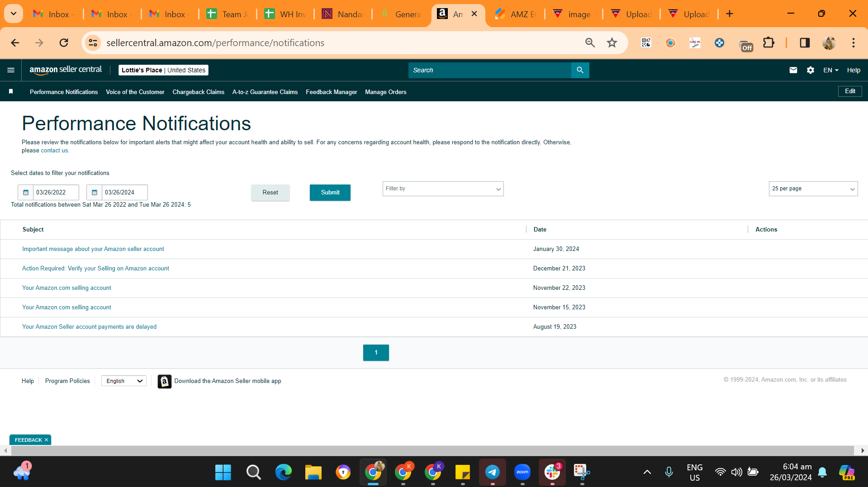868x487 pixels.
Task: Open the buyer messages envelope icon
Action: (x=793, y=70)
